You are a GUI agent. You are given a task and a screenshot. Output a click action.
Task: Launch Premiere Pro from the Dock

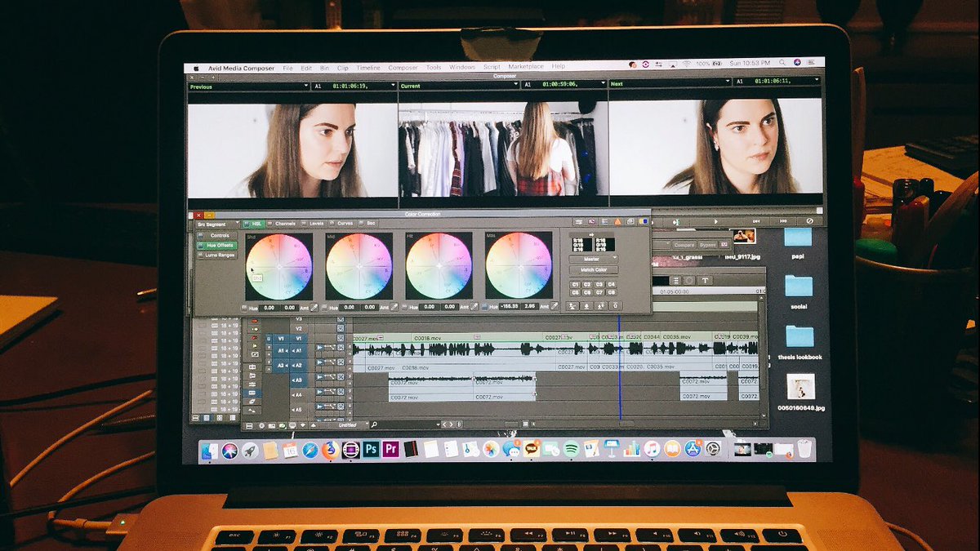click(x=391, y=449)
